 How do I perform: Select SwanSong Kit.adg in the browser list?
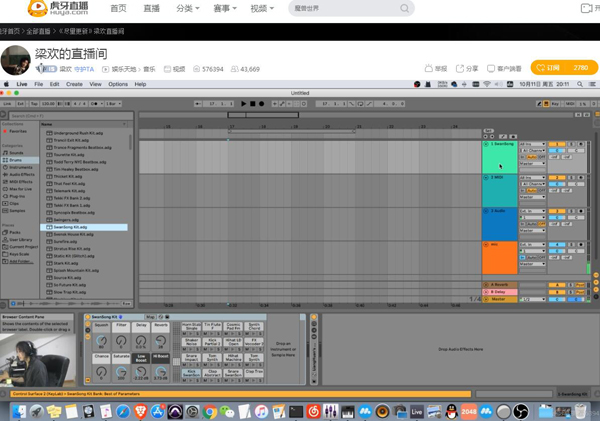(84, 227)
